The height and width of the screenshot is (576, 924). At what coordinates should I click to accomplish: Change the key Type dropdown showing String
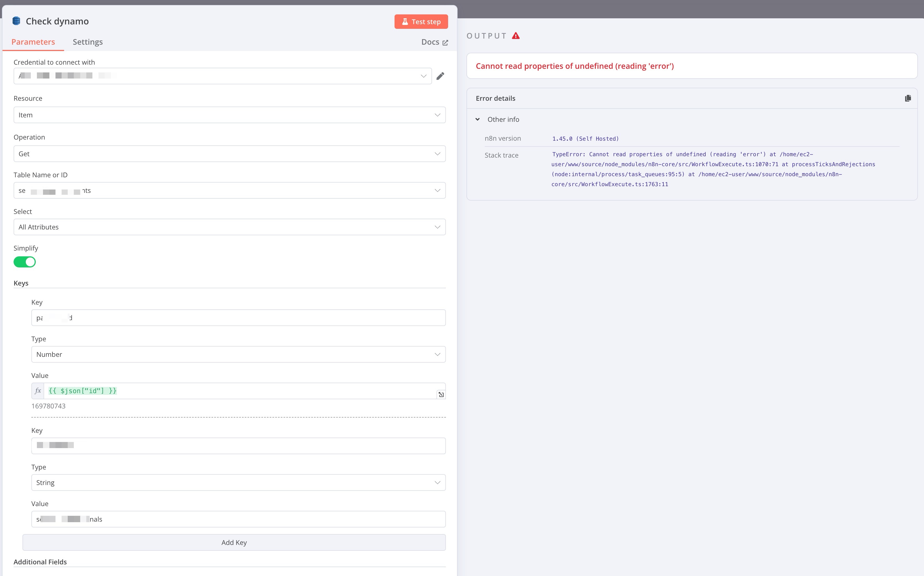pos(238,483)
